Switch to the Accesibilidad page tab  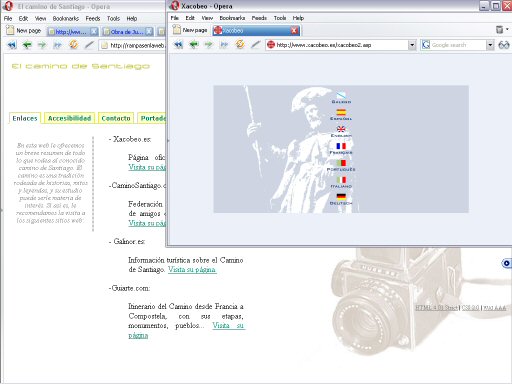click(69, 118)
